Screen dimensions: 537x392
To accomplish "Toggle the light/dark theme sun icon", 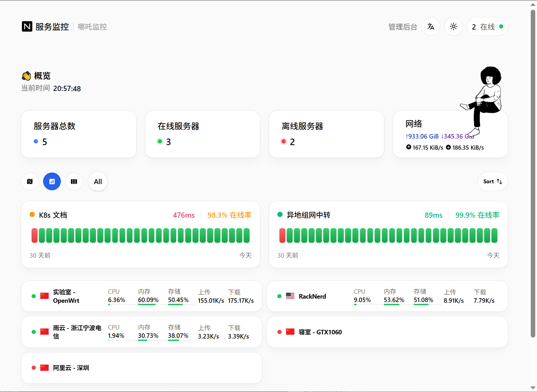I will tap(453, 26).
